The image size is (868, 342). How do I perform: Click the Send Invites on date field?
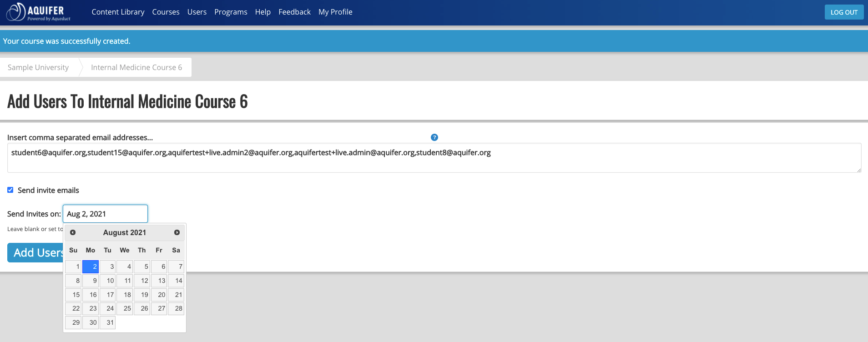[x=105, y=214]
